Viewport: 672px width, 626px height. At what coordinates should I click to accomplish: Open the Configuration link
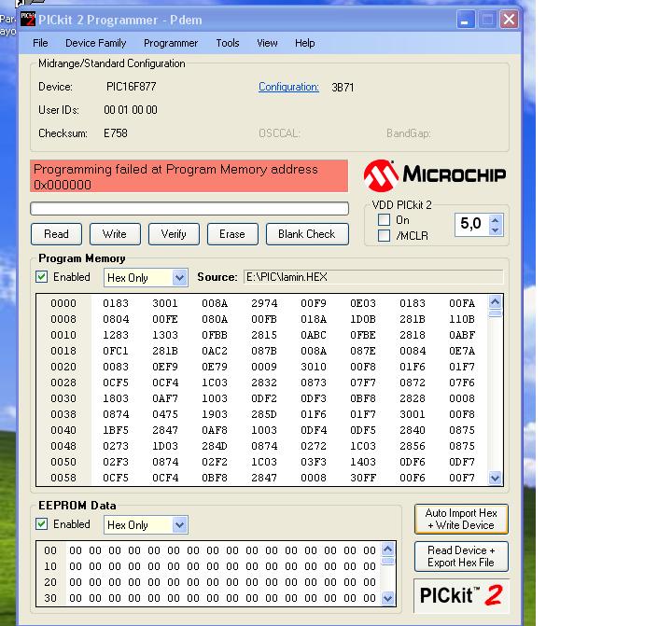point(288,87)
